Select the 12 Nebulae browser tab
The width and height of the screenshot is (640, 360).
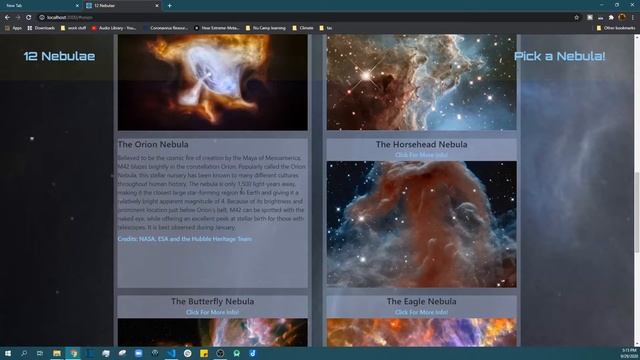coord(122,6)
